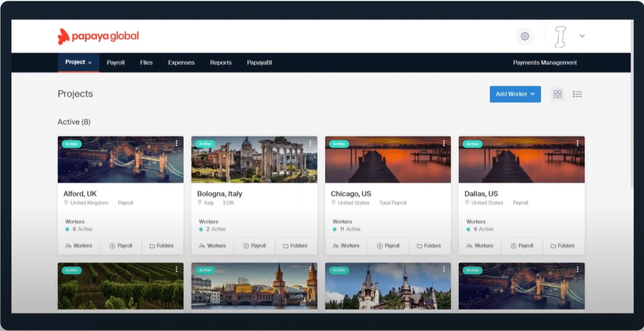This screenshot has height=331, width=644.
Task: Click the Chicago, US sunset pier thumbnail
Action: point(388,159)
